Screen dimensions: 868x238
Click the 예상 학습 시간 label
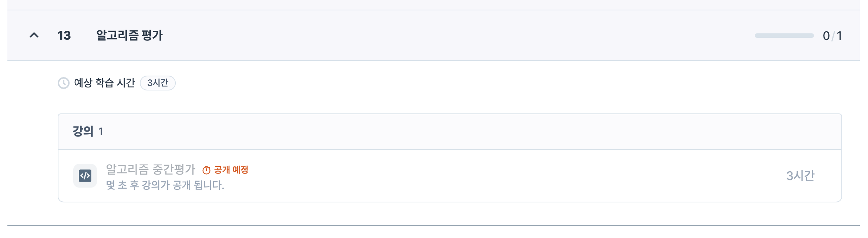104,83
